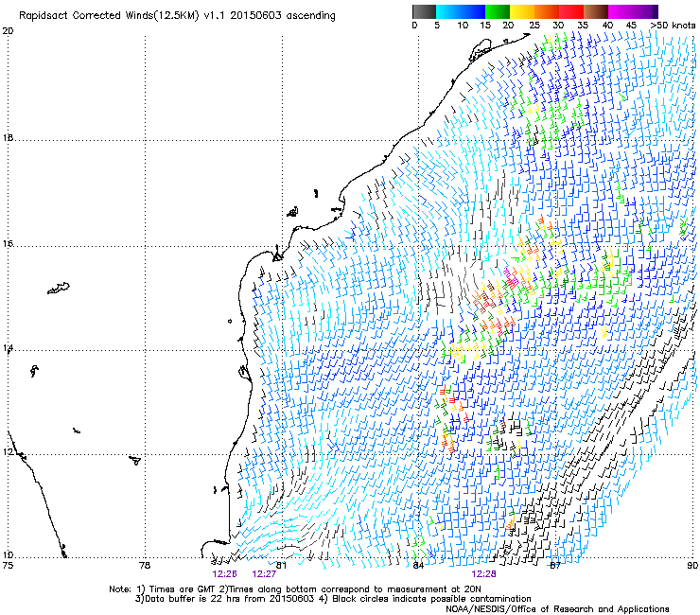Click the longitude axis label '75'
This screenshot has width=700, height=615.
(8, 566)
